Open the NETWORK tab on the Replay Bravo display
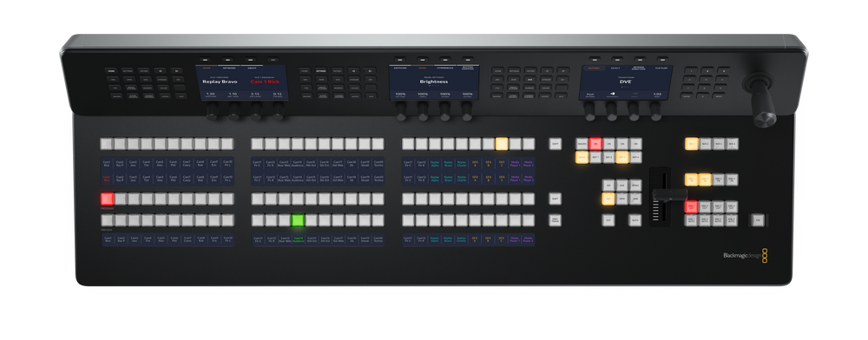The image size is (868, 340). pos(229,68)
